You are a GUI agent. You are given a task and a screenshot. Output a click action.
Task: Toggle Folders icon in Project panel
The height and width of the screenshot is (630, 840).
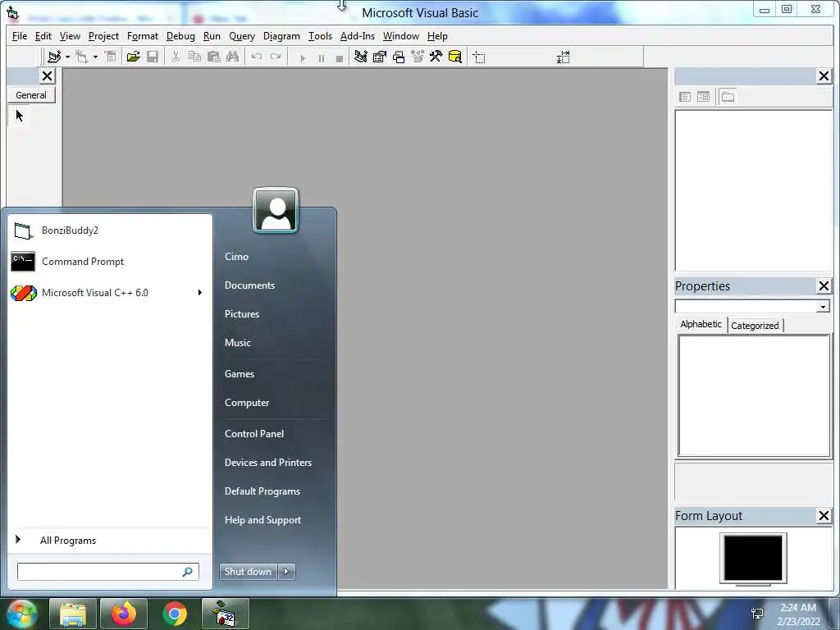click(x=728, y=97)
